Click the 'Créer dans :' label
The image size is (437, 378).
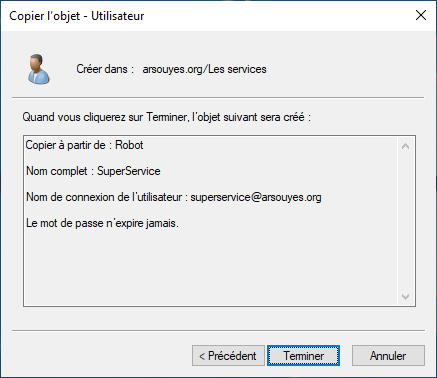[x=105, y=69]
